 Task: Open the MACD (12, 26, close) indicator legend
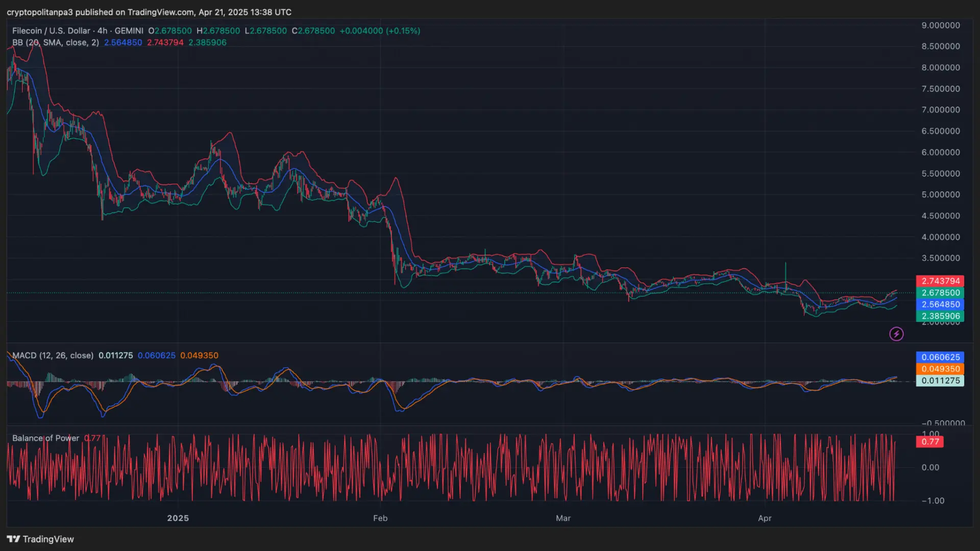click(53, 356)
